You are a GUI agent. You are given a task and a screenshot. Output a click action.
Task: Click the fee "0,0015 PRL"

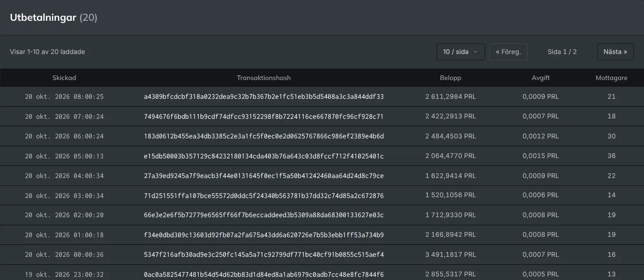click(540, 156)
